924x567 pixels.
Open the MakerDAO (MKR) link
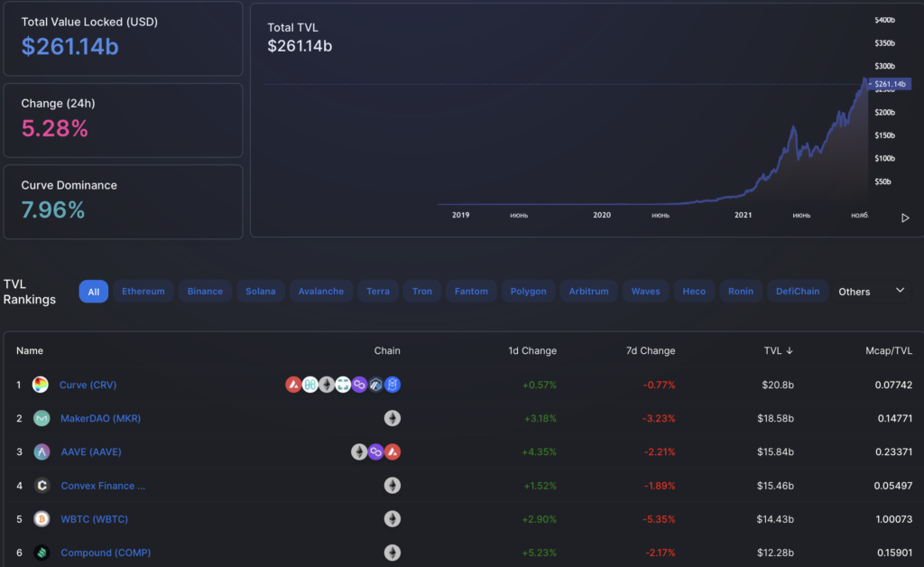[x=100, y=418]
